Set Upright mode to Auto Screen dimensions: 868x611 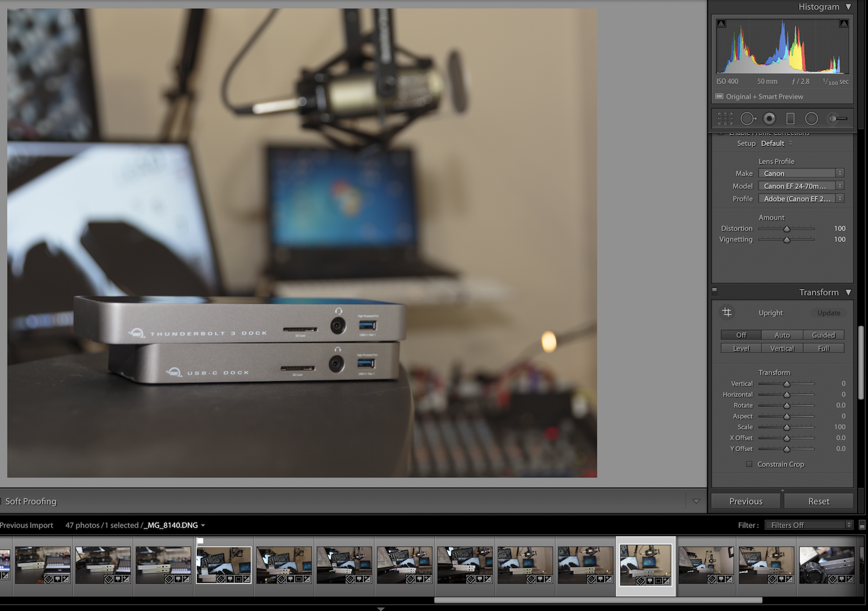(x=782, y=335)
